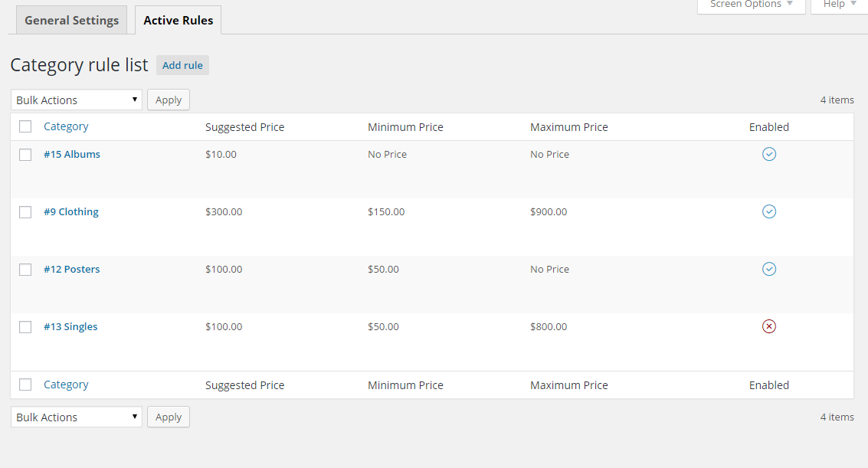Image resolution: width=868 pixels, height=468 pixels.
Task: Switch to the General Settings tab
Action: click(72, 21)
